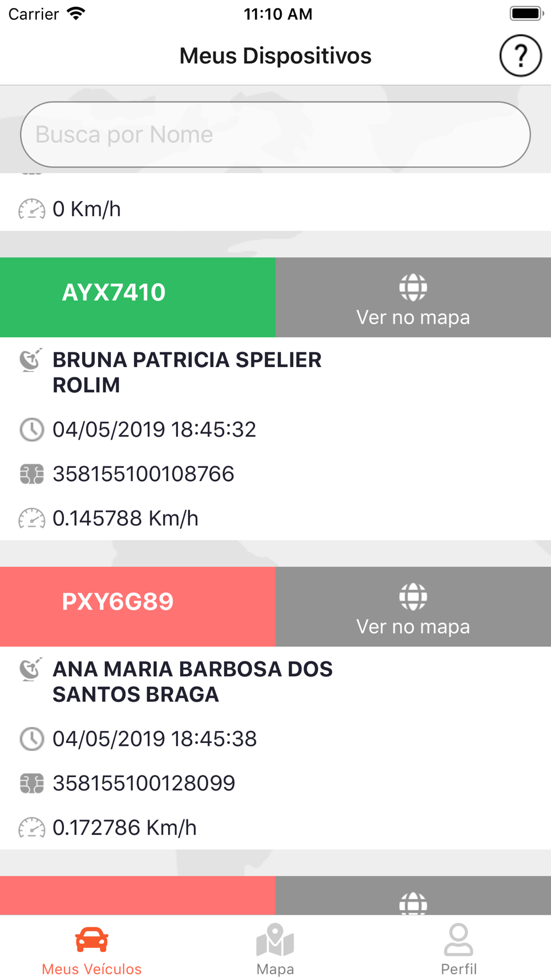551x980 pixels.
Task: Click the clock icon next to 18:45:38
Action: click(x=31, y=739)
